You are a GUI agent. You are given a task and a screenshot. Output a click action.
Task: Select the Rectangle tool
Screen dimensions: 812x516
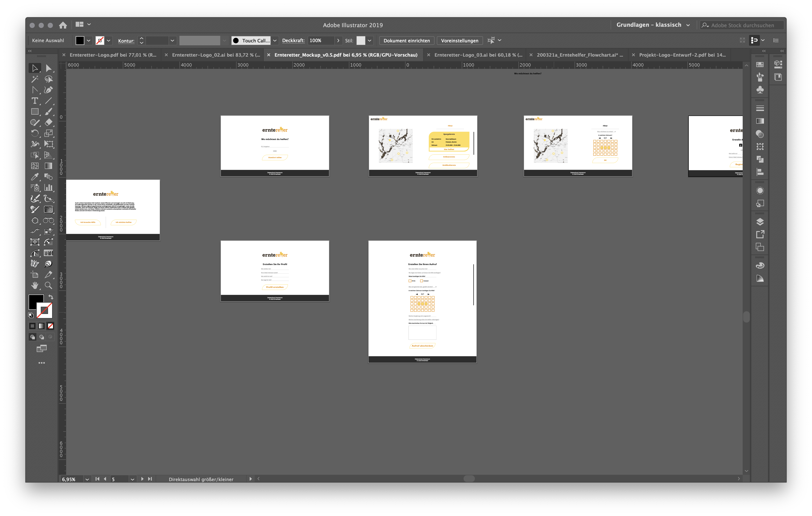34,112
